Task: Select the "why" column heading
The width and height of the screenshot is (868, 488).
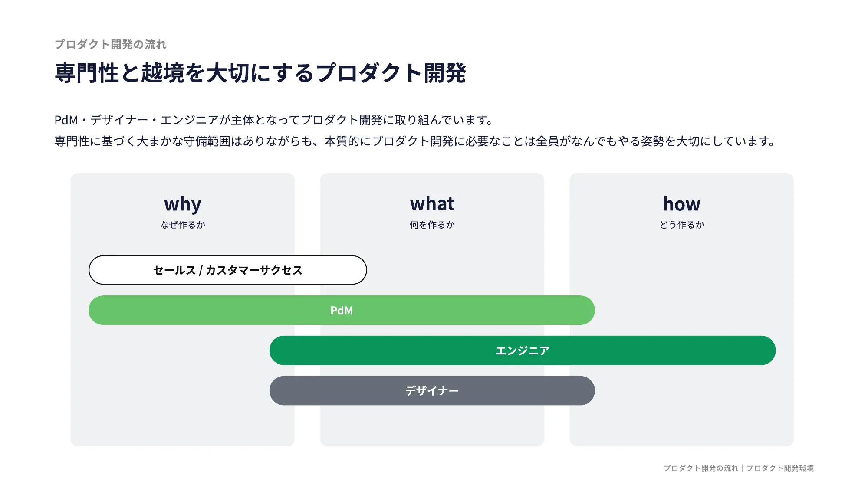Action: point(183,204)
